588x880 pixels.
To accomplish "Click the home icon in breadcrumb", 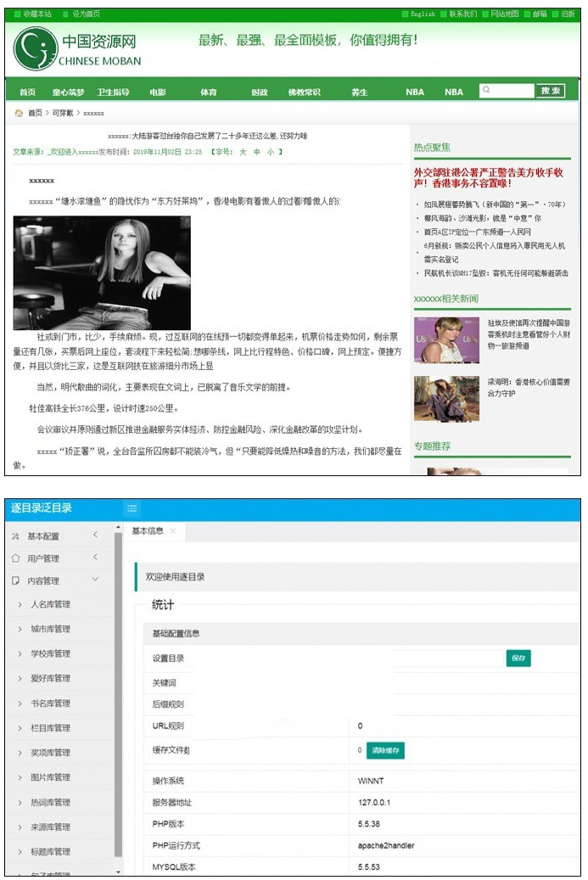I will [x=19, y=113].
